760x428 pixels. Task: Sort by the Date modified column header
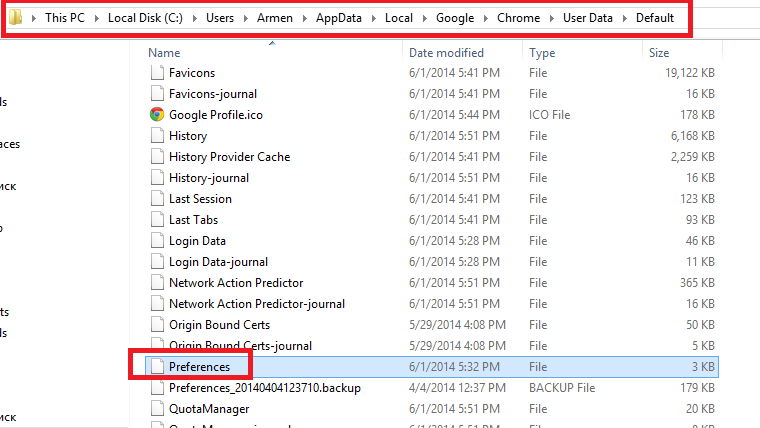pyautogui.click(x=446, y=52)
